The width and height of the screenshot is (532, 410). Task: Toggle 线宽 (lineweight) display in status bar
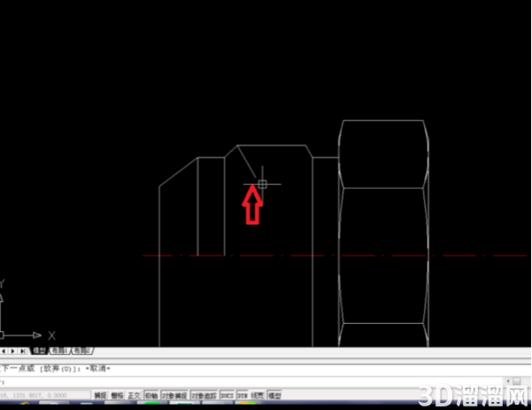[257, 396]
